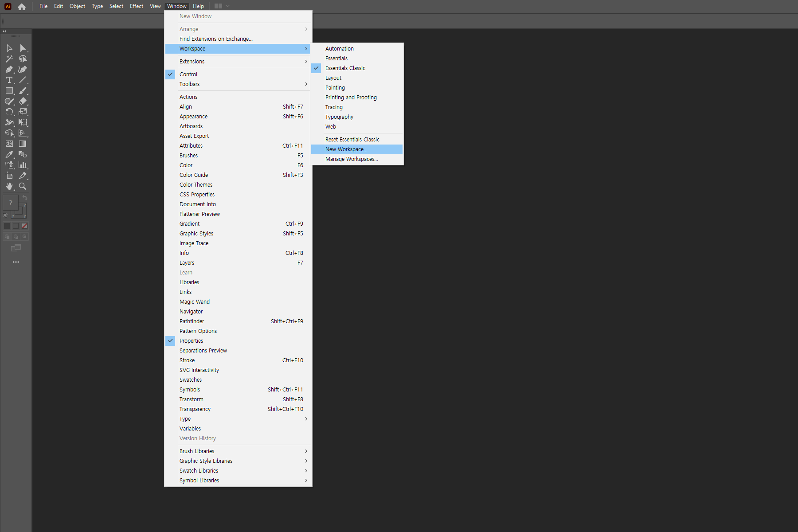The image size is (798, 532).
Task: Select the Eyedropper tool
Action: [9, 154]
